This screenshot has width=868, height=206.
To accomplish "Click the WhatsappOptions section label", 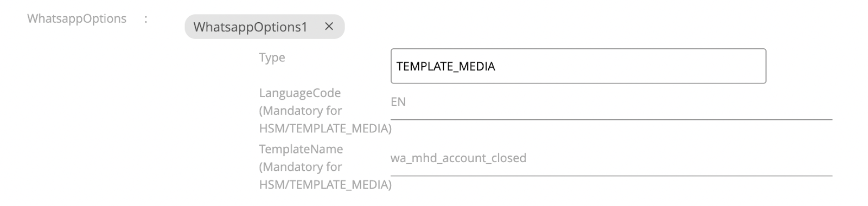I will (77, 18).
